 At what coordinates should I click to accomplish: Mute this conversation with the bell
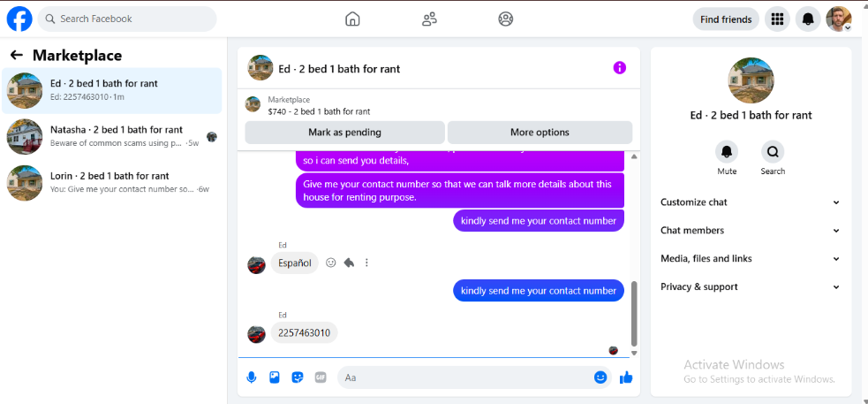click(727, 151)
